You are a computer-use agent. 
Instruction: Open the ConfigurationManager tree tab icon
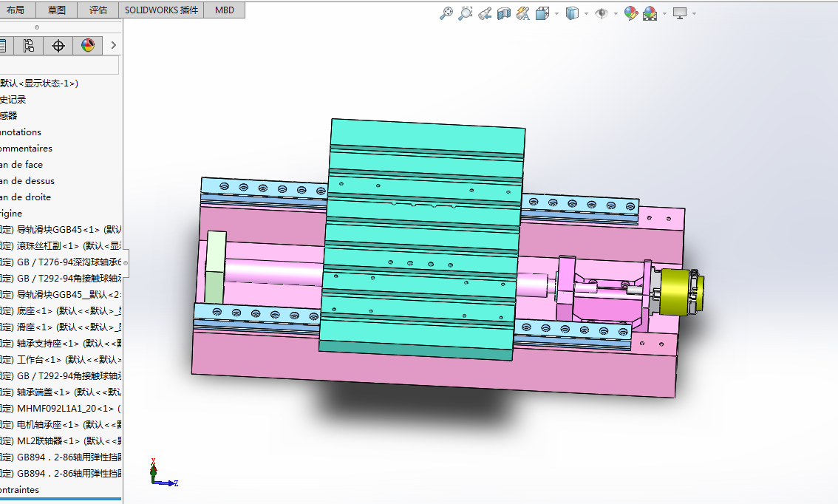(28, 45)
